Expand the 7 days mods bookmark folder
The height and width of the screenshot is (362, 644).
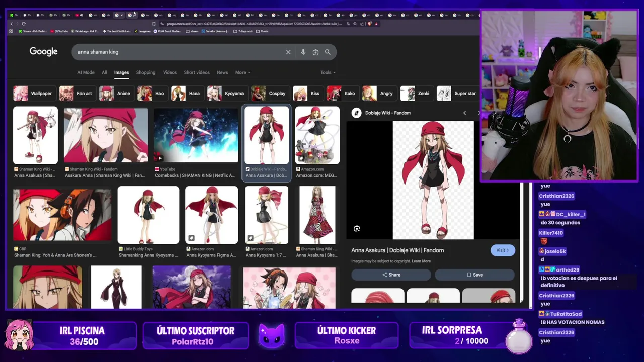coord(244,31)
